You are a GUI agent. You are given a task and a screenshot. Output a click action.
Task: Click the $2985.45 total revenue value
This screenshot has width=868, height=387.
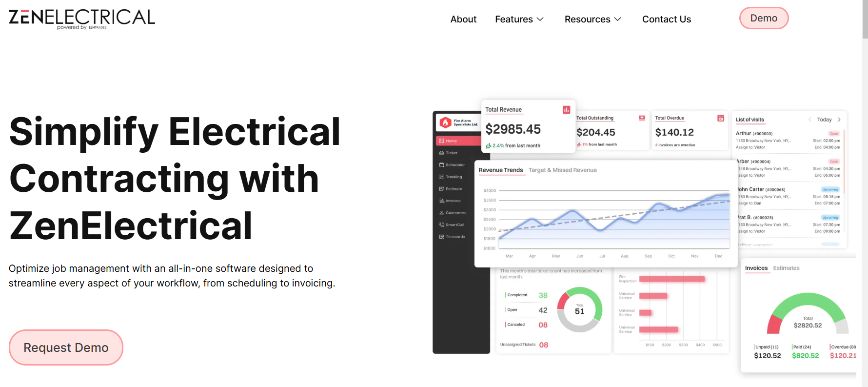pyautogui.click(x=513, y=129)
